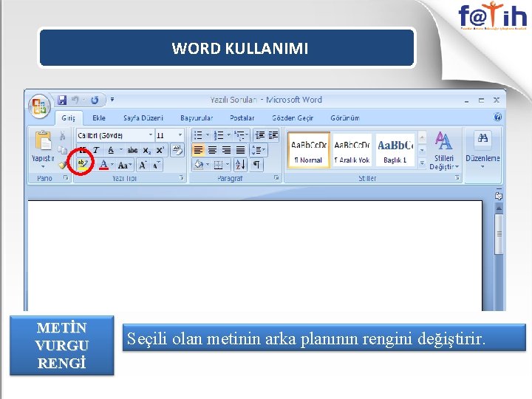Viewport: 532px width, 399px height.
Task: Apply a numbered list
Action: pyautogui.click(x=219, y=135)
